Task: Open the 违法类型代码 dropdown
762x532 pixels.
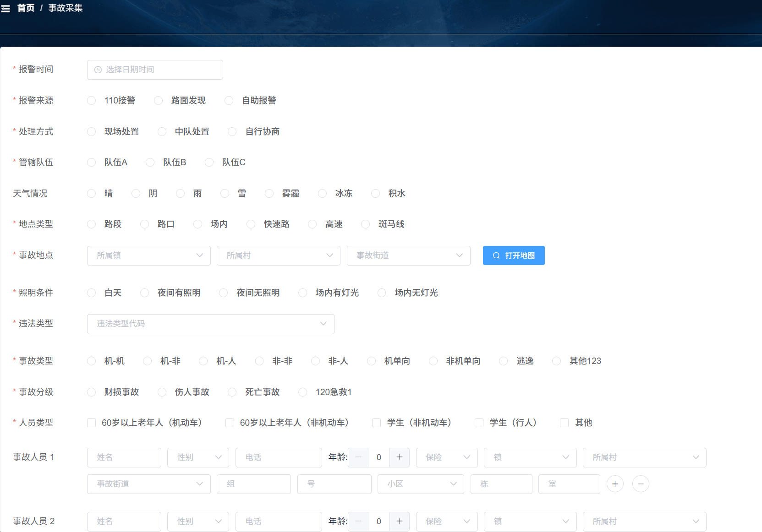Action: click(x=210, y=324)
